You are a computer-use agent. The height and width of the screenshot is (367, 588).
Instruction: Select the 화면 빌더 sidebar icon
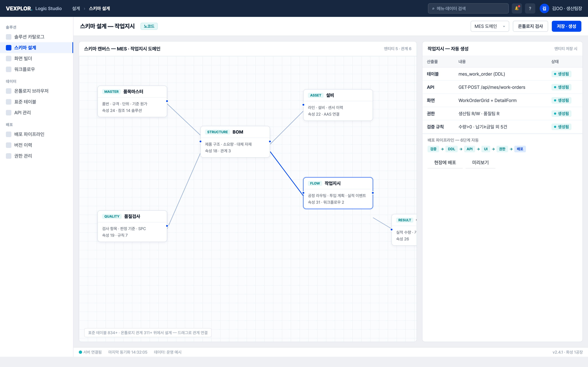[x=9, y=59]
